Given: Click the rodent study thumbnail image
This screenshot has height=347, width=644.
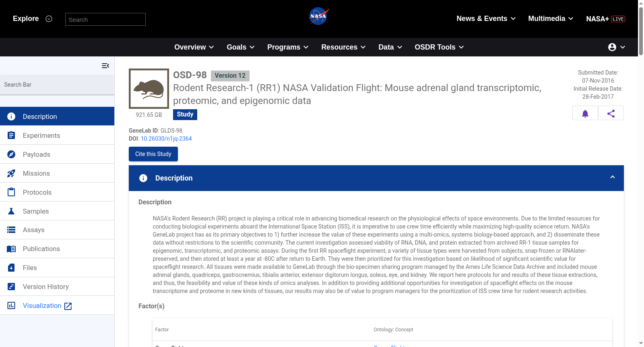Looking at the screenshot, I should (149, 89).
